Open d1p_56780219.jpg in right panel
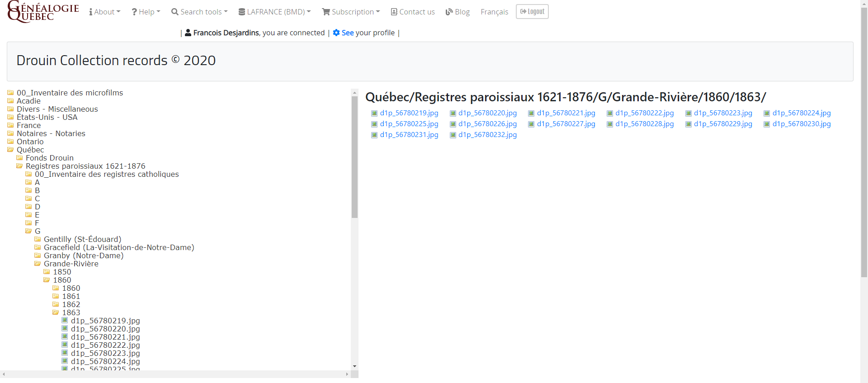 coord(409,113)
